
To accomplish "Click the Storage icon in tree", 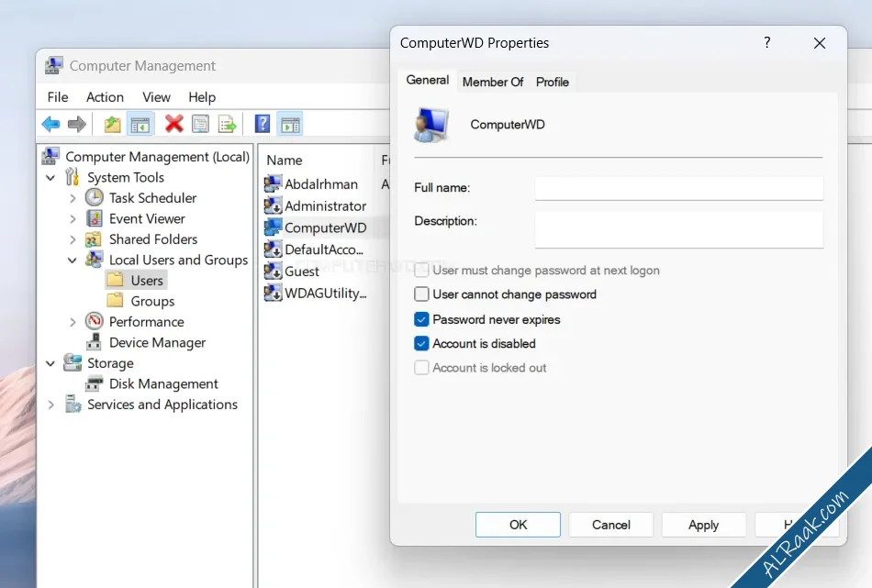I will tap(73, 362).
